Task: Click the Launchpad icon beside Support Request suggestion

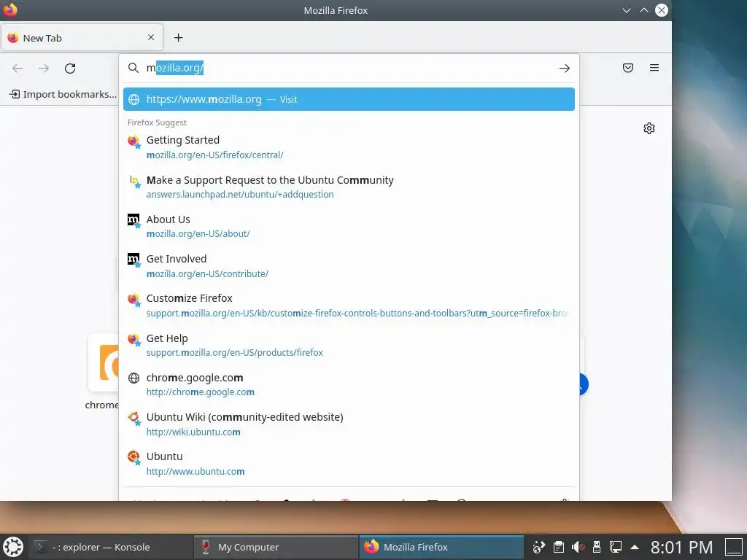Action: pyautogui.click(x=134, y=181)
